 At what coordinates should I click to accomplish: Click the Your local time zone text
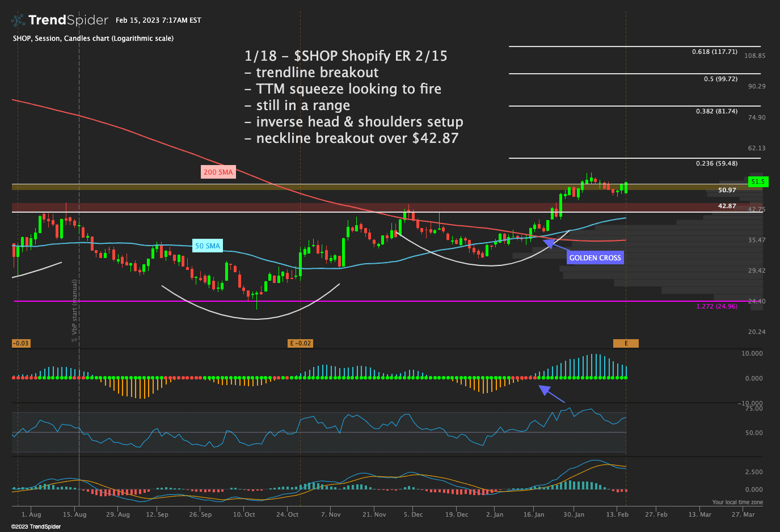click(737, 502)
